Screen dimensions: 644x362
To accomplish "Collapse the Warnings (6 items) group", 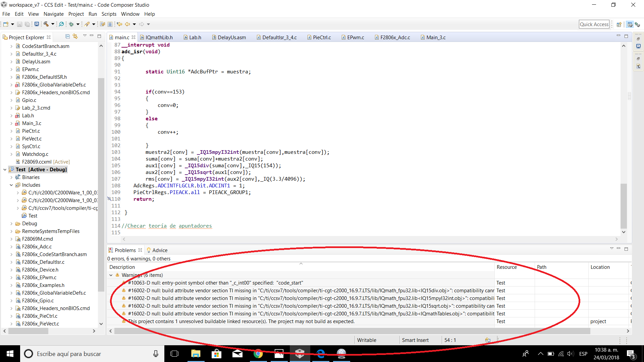I will point(111,275).
